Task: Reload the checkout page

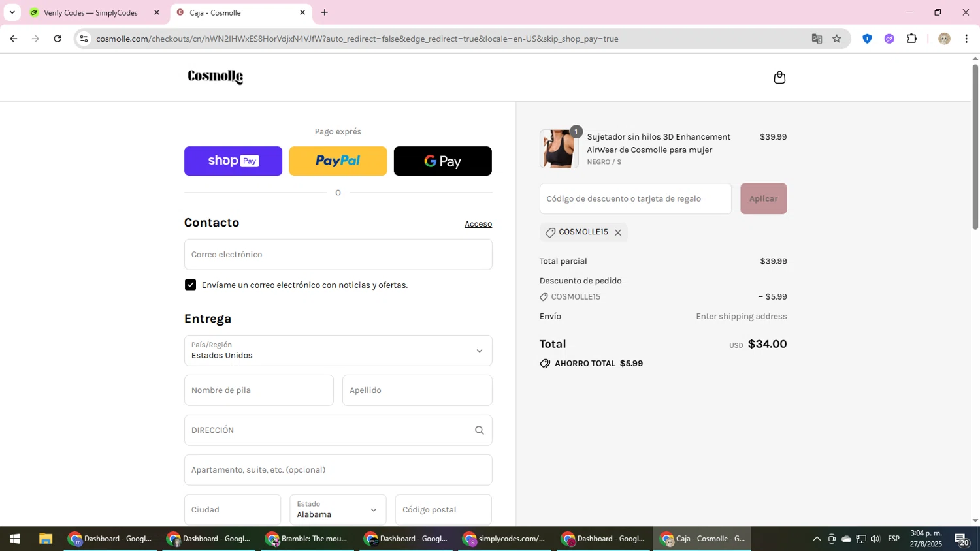Action: (57, 39)
